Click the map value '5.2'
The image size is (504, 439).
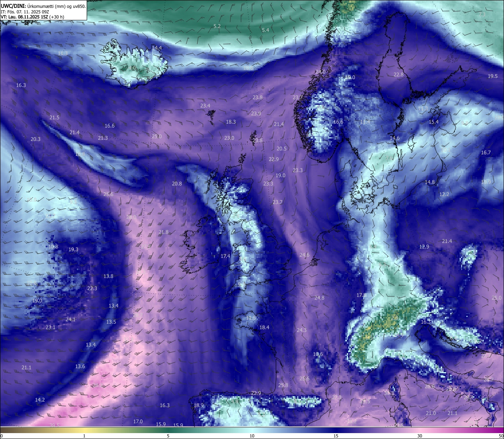(217, 26)
